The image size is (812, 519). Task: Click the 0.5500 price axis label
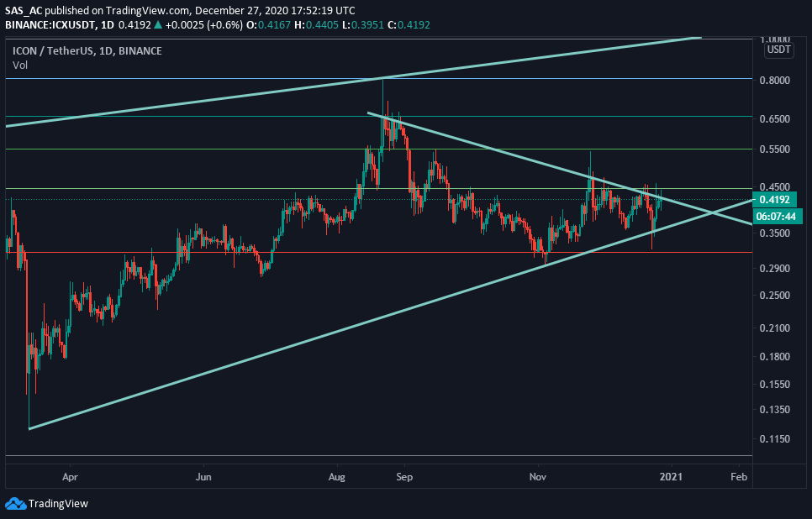pos(775,149)
